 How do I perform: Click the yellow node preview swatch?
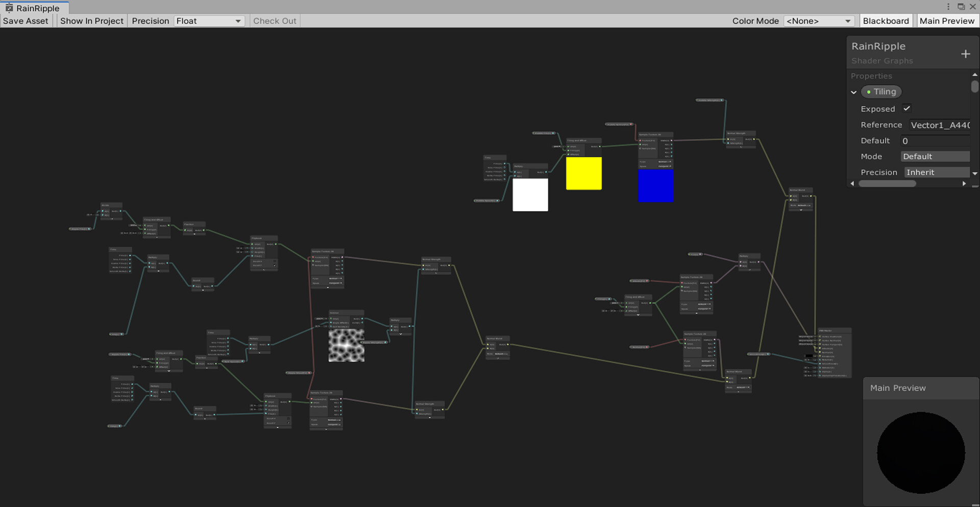(x=583, y=173)
